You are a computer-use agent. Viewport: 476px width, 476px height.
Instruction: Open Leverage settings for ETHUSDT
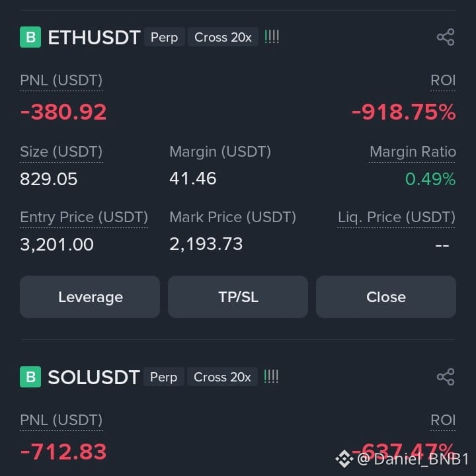coord(90,297)
